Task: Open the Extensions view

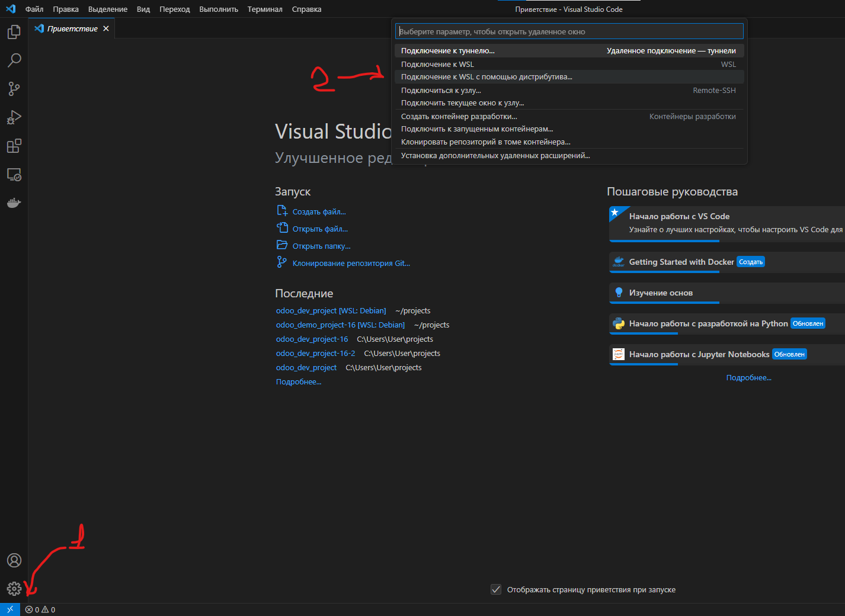Action: [14, 146]
